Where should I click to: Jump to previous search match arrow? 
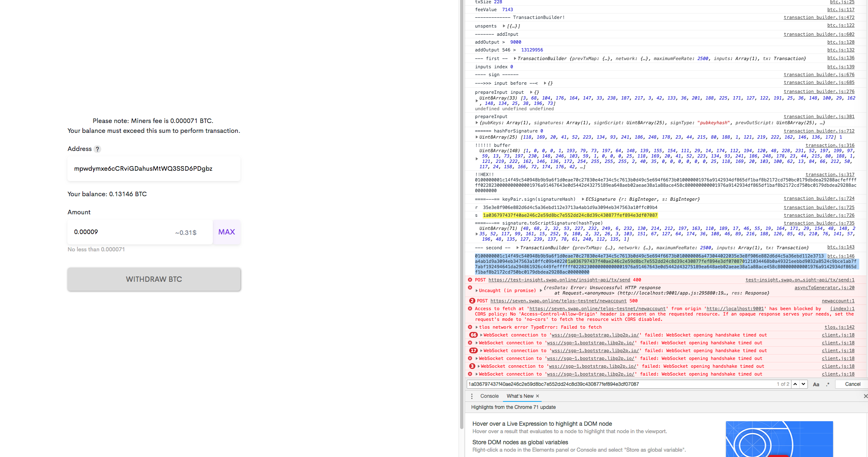coord(795,384)
